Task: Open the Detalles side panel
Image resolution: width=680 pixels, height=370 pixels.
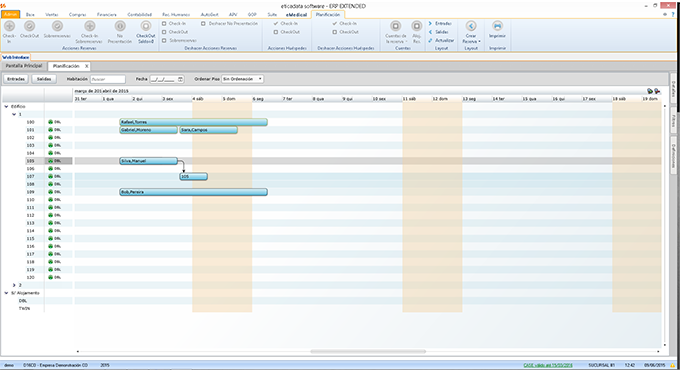Action: (673, 88)
